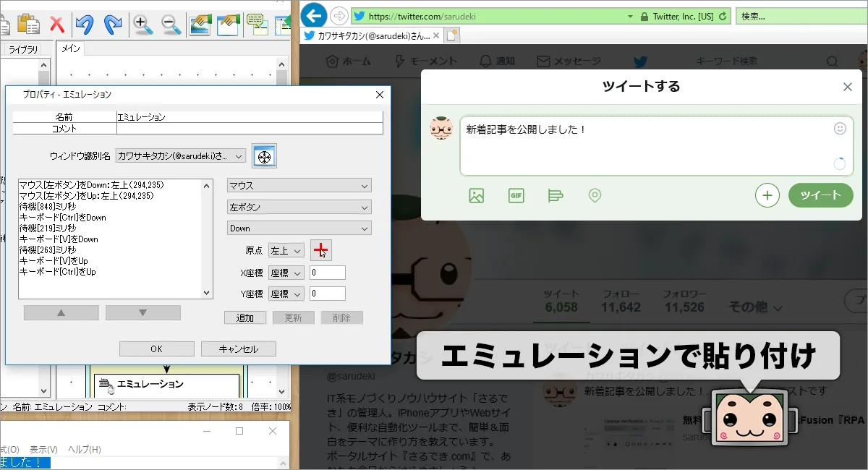
Task: Close the tweet compose dialog
Action: pyautogui.click(x=848, y=87)
